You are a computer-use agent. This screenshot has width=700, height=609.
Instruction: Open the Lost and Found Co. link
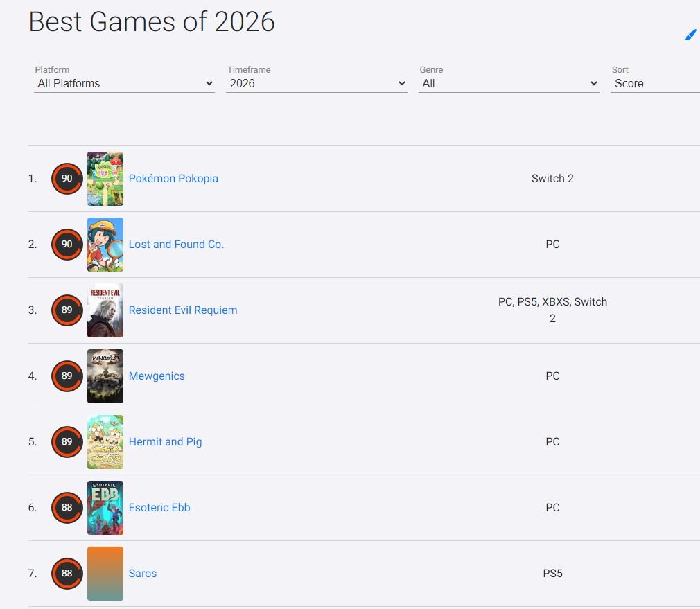[176, 244]
